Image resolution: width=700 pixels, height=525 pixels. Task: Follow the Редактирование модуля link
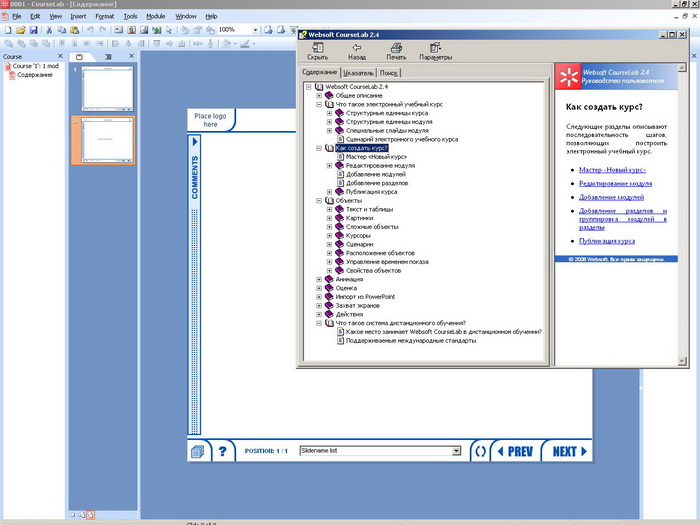pyautogui.click(x=615, y=183)
